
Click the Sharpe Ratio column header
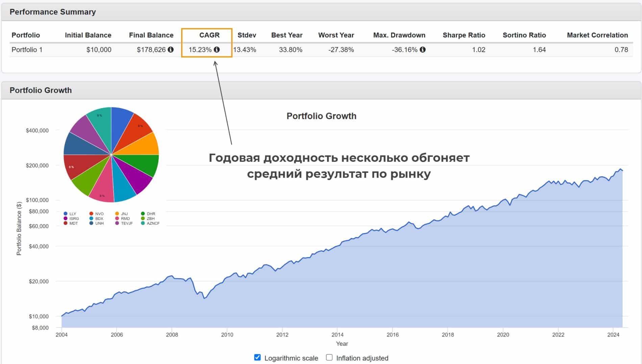click(464, 35)
